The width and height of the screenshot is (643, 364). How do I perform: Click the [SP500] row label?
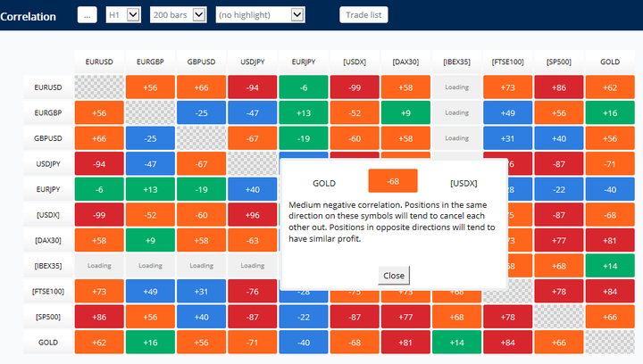click(48, 317)
